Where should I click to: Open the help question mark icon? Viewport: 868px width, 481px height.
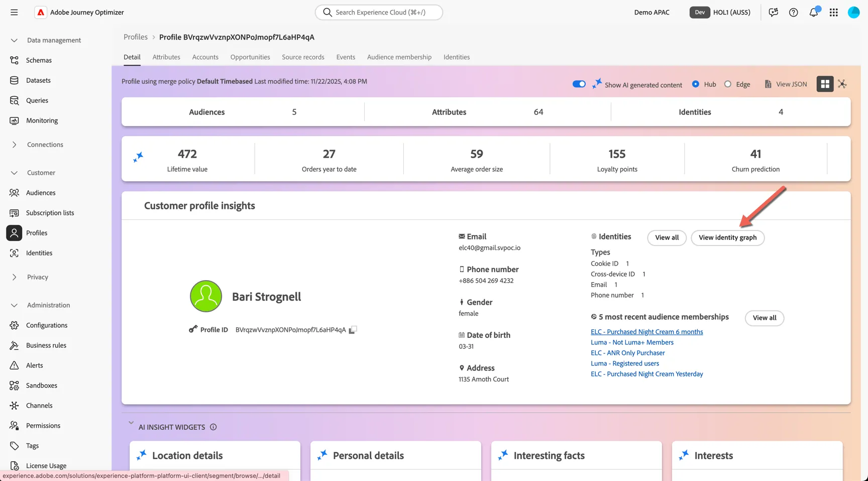click(x=793, y=13)
